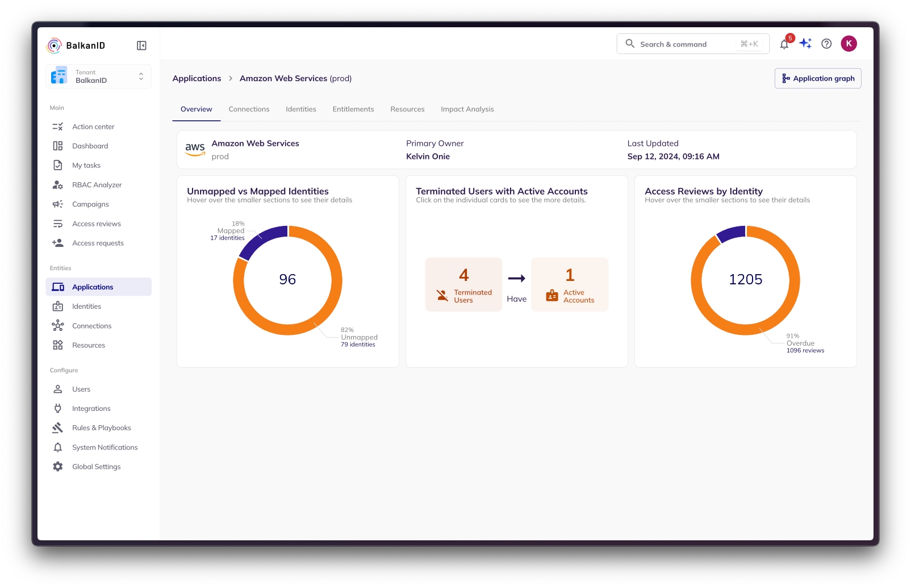
Task: Open the Active Accounts card
Action: click(x=569, y=284)
